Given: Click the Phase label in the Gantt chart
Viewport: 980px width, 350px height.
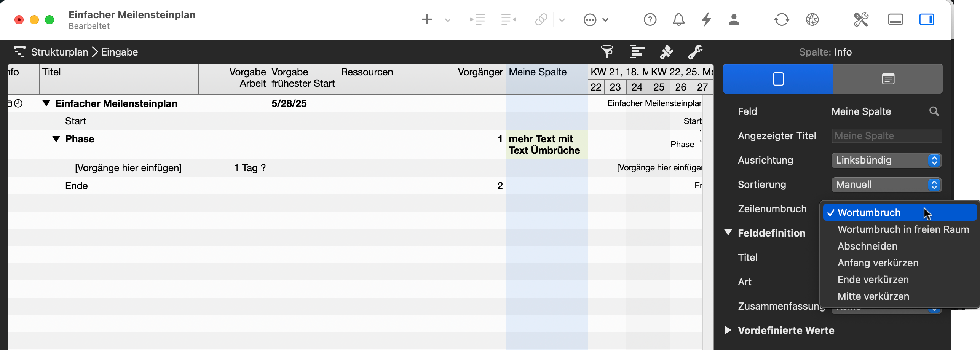Looking at the screenshot, I should pyautogui.click(x=682, y=144).
